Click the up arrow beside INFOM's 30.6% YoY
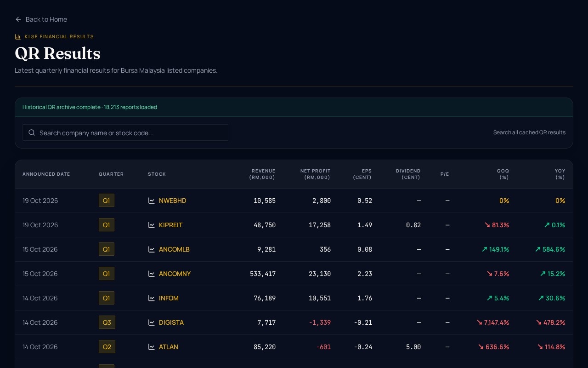588x368 pixels. [x=541, y=298]
